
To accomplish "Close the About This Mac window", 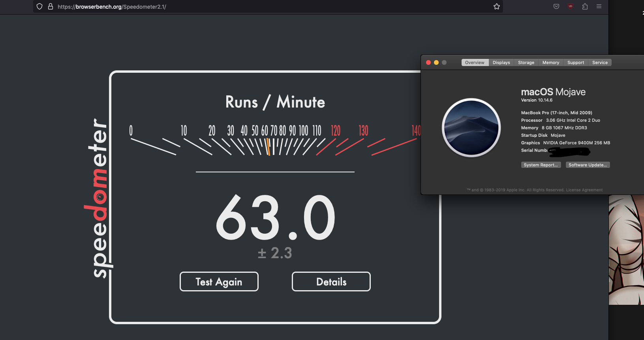I will [428, 62].
